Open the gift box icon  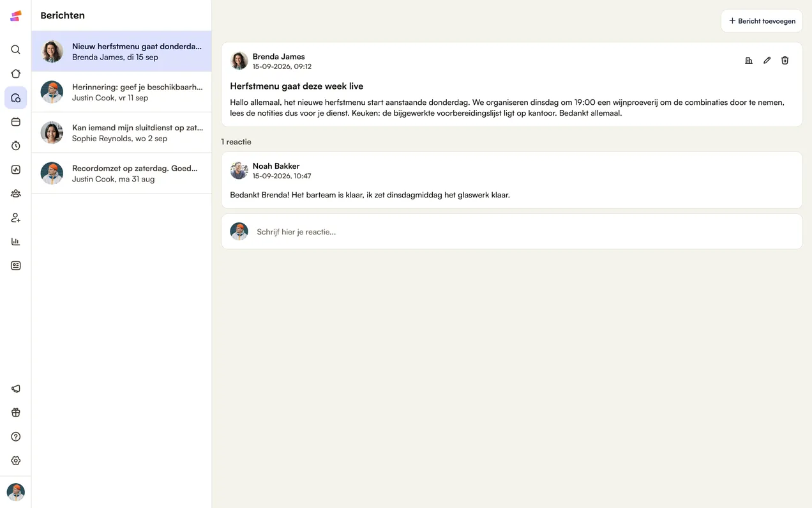tap(16, 413)
